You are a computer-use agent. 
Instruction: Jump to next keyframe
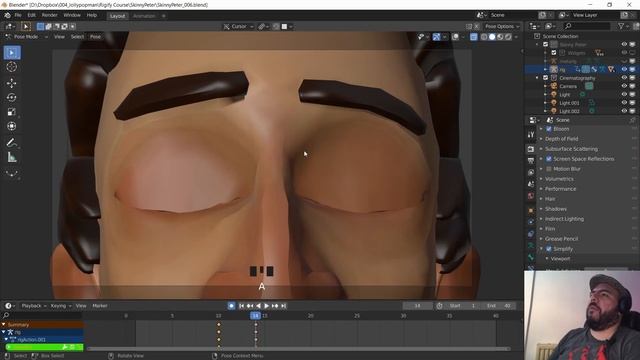point(275,306)
